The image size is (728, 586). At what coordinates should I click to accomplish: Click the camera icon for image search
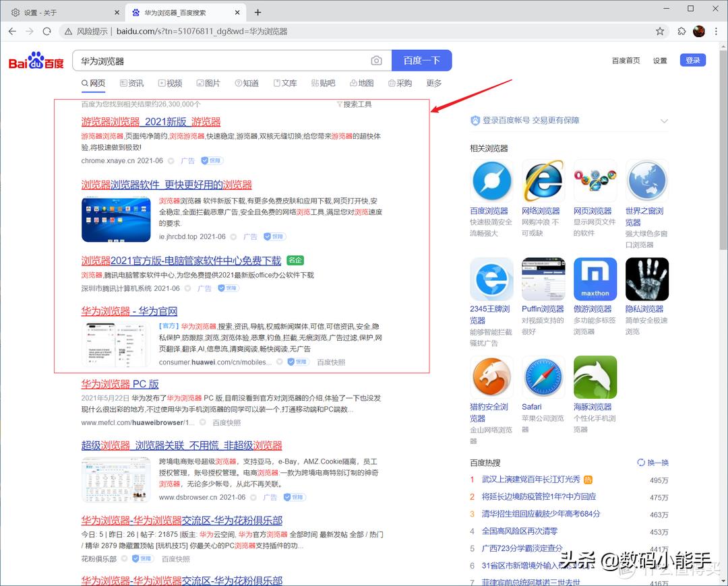(376, 61)
